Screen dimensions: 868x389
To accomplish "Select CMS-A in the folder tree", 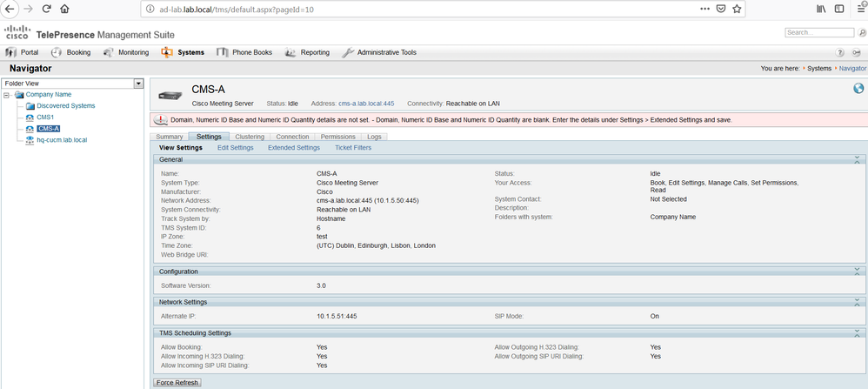I will point(49,129).
